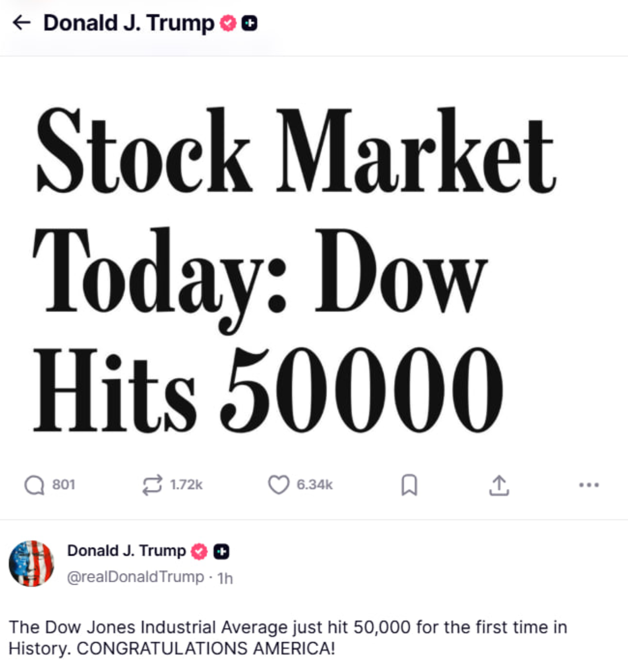Image resolution: width=628 pixels, height=672 pixels.
Task: Click the post text about the Dow Jones
Action: click(x=287, y=638)
